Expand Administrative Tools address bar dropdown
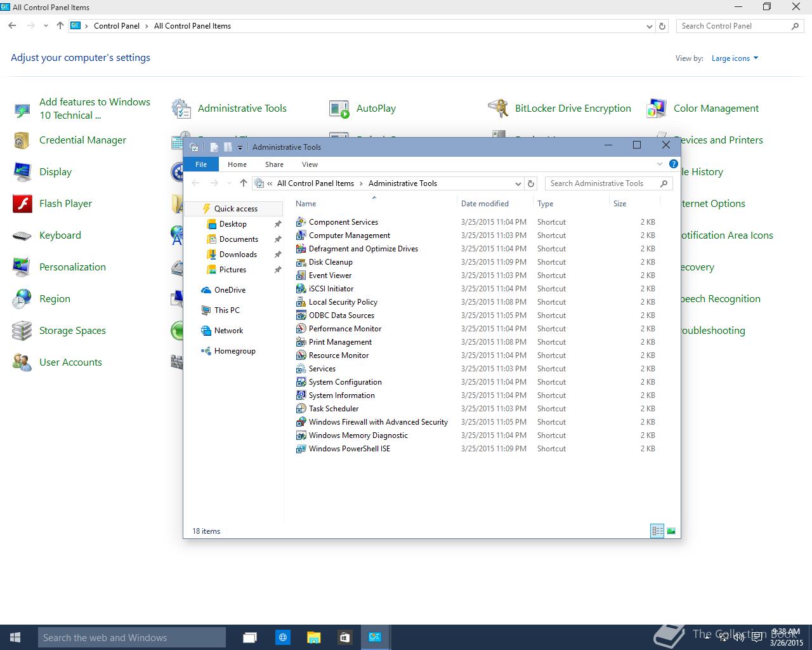This screenshot has height=650, width=812. (x=518, y=183)
